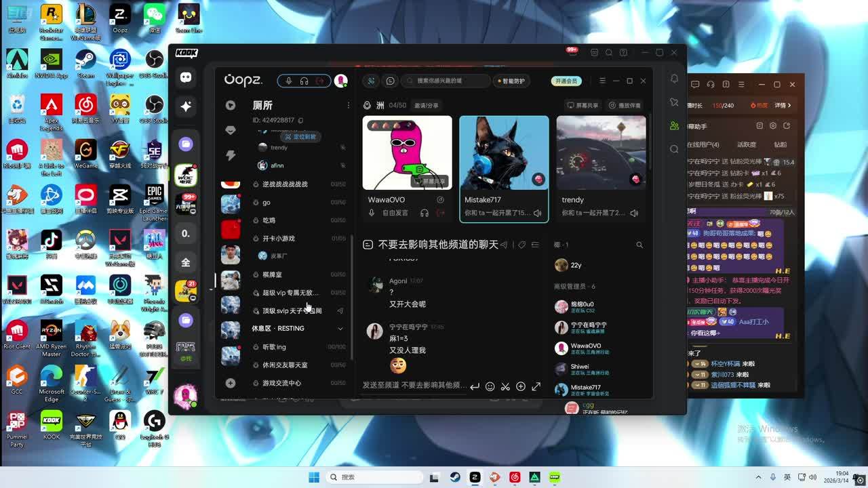Click the scissors screenshot icon
868x488 pixels.
pyautogui.click(x=505, y=386)
